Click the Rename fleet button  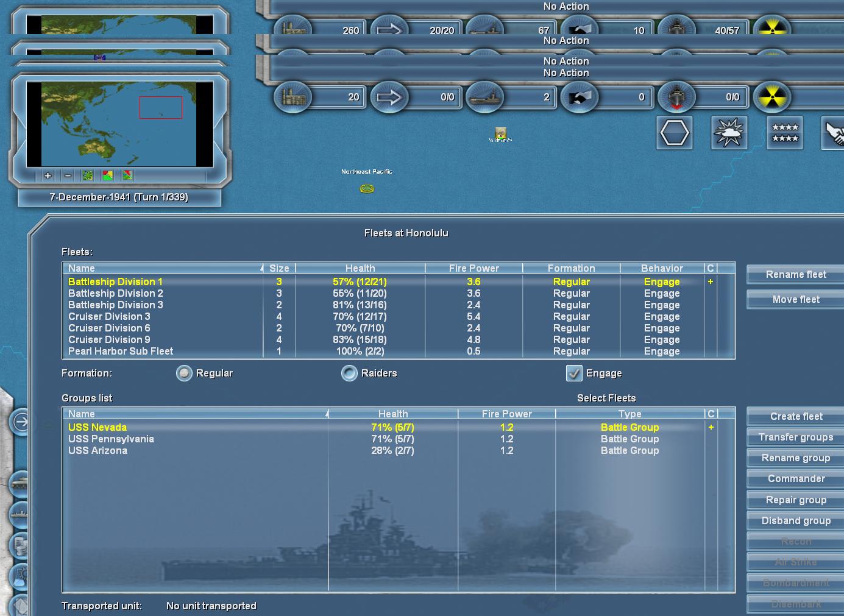point(796,275)
